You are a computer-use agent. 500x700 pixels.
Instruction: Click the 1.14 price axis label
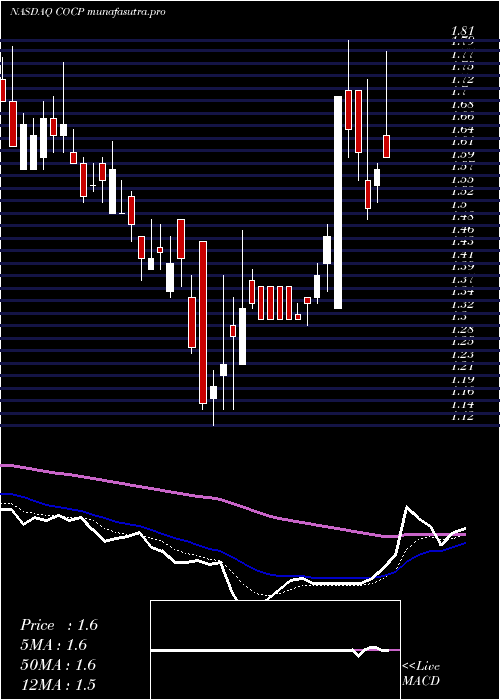point(462,405)
